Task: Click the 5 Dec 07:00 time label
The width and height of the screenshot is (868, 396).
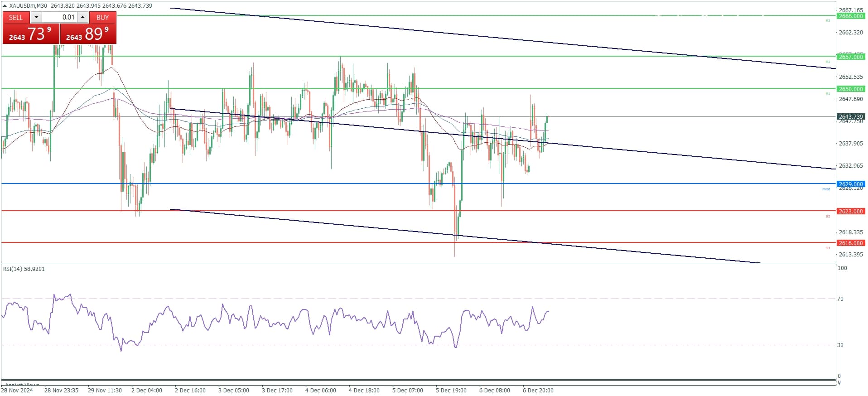Action: [407, 390]
